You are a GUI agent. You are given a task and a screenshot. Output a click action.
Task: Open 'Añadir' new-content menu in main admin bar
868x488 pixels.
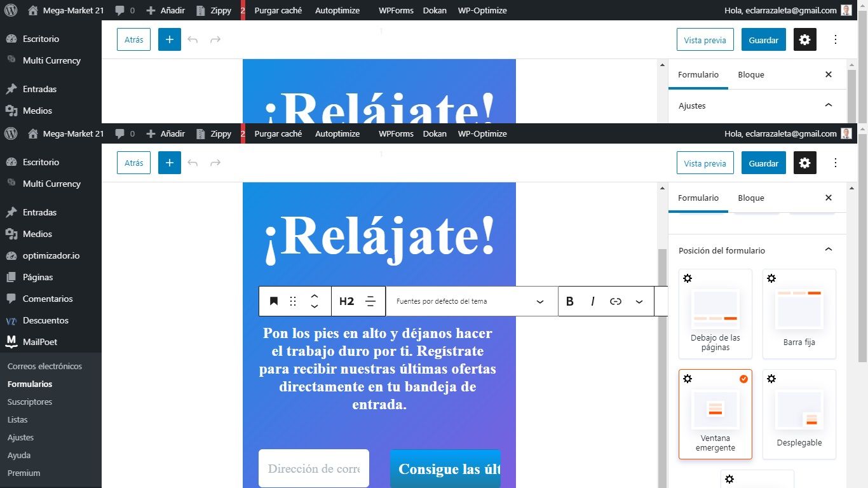[x=165, y=133]
